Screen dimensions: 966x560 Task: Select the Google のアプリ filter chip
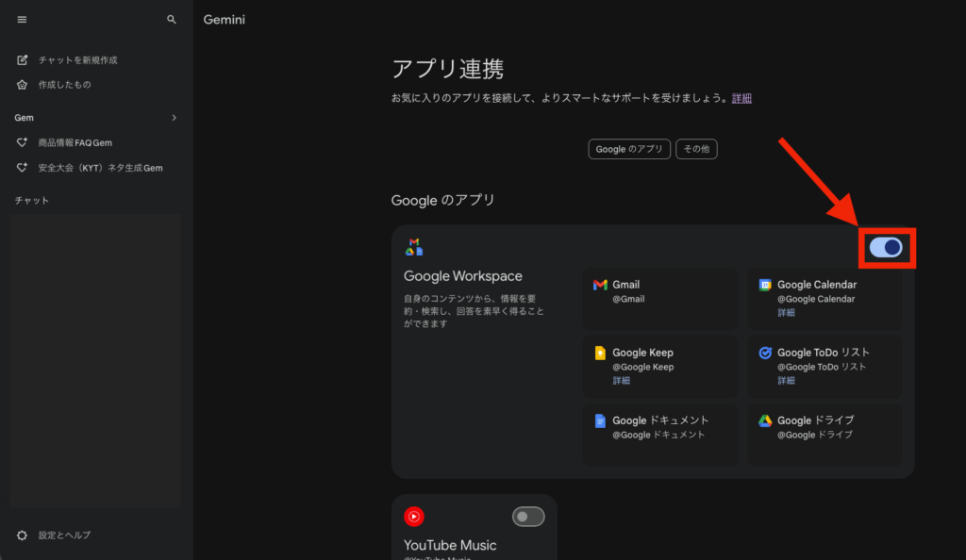click(x=629, y=149)
